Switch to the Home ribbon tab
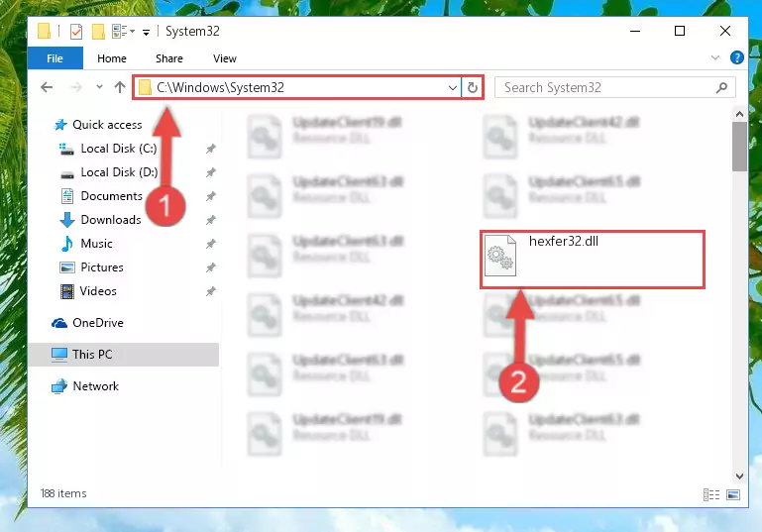The height and width of the screenshot is (532, 762). (x=112, y=58)
